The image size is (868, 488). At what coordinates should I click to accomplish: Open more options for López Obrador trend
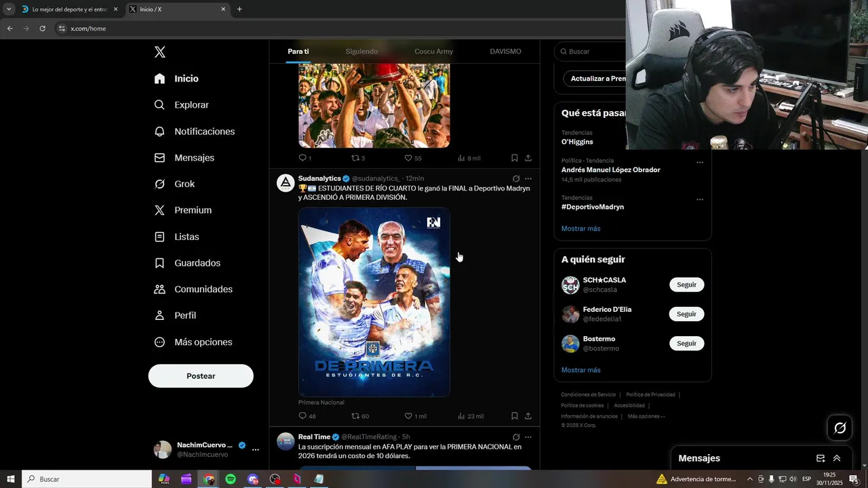click(700, 163)
